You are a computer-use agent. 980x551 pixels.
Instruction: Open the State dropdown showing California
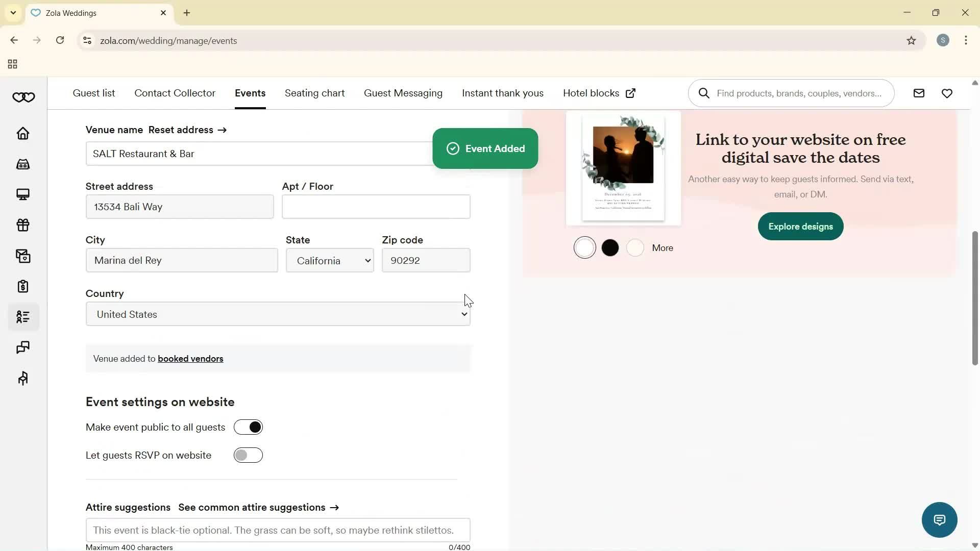(329, 260)
